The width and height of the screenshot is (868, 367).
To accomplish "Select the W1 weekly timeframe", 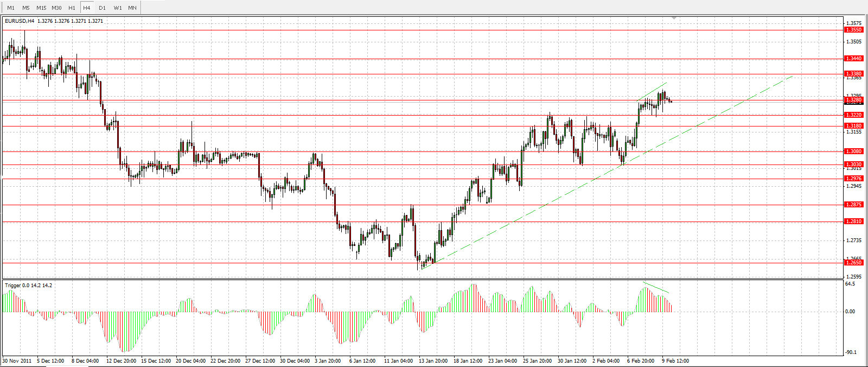I will point(118,8).
